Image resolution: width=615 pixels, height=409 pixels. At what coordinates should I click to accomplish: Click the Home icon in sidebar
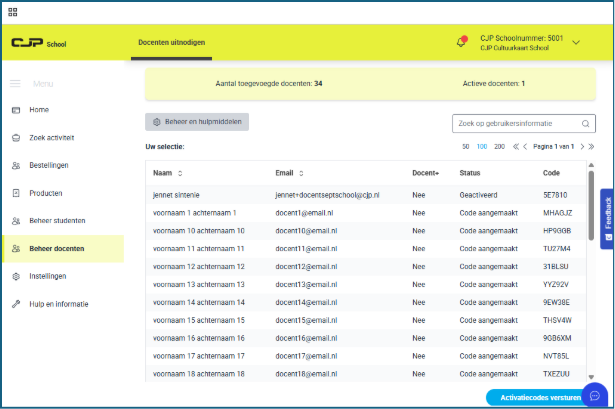pos(16,110)
